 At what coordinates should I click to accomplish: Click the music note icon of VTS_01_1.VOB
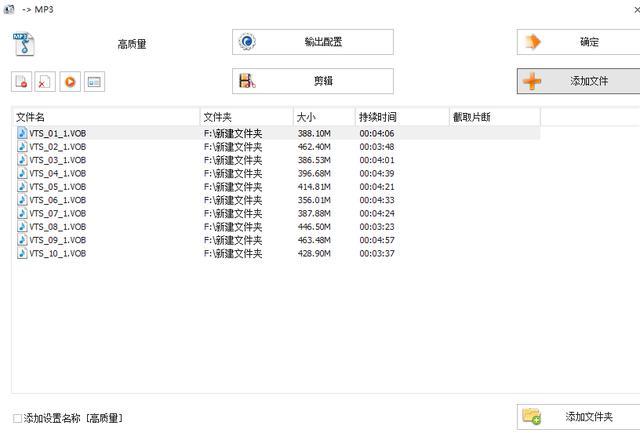[x=22, y=133]
